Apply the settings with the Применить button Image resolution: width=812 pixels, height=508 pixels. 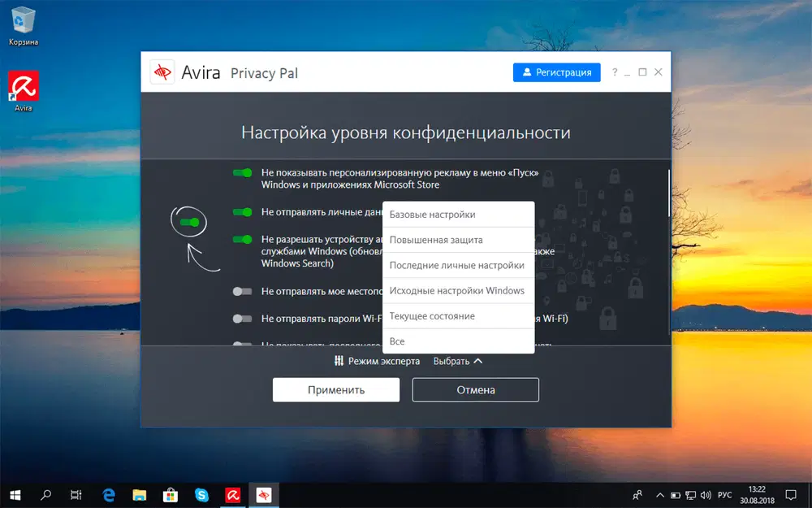tap(335, 389)
